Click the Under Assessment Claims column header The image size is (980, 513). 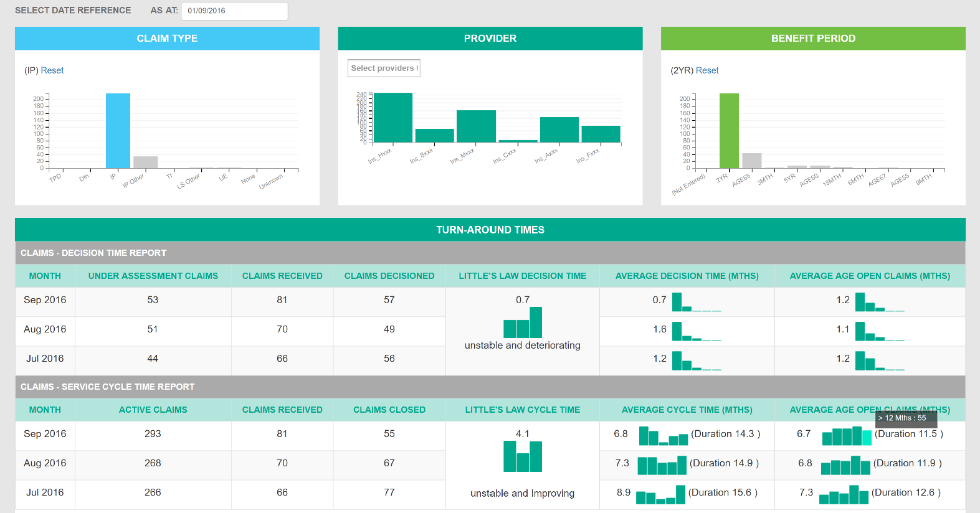153,276
